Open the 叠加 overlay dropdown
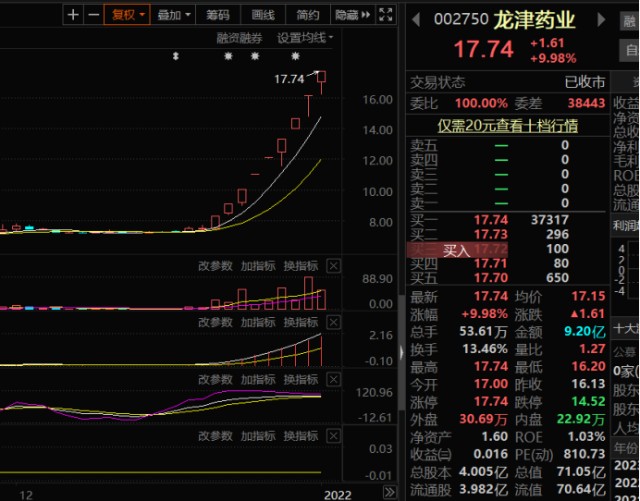 174,15
